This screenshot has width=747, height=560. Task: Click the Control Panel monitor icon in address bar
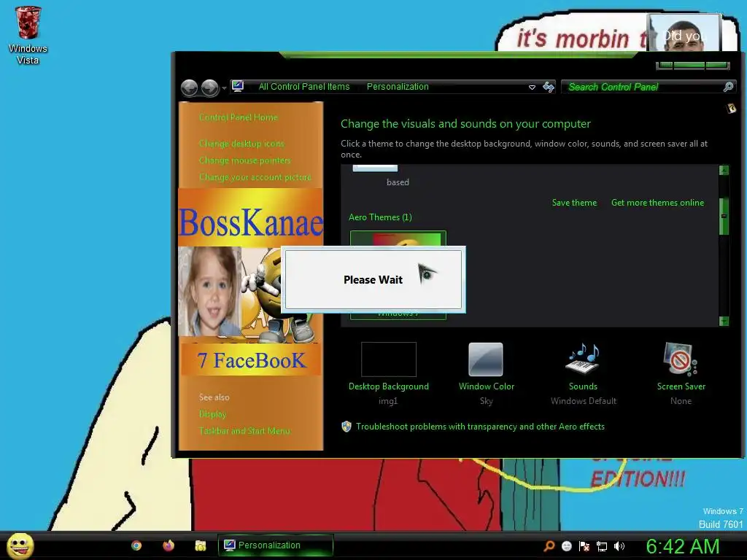click(238, 86)
